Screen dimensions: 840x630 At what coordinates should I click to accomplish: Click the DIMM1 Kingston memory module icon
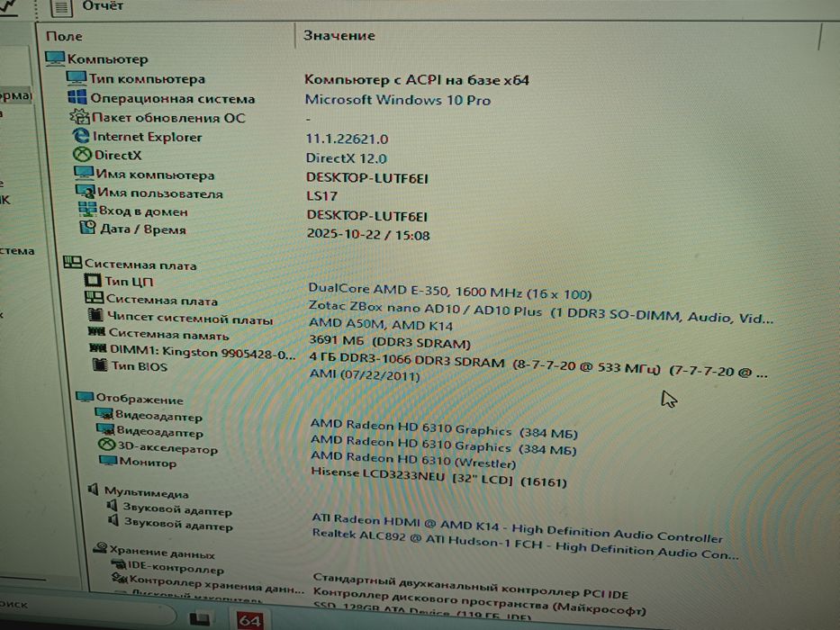click(98, 349)
